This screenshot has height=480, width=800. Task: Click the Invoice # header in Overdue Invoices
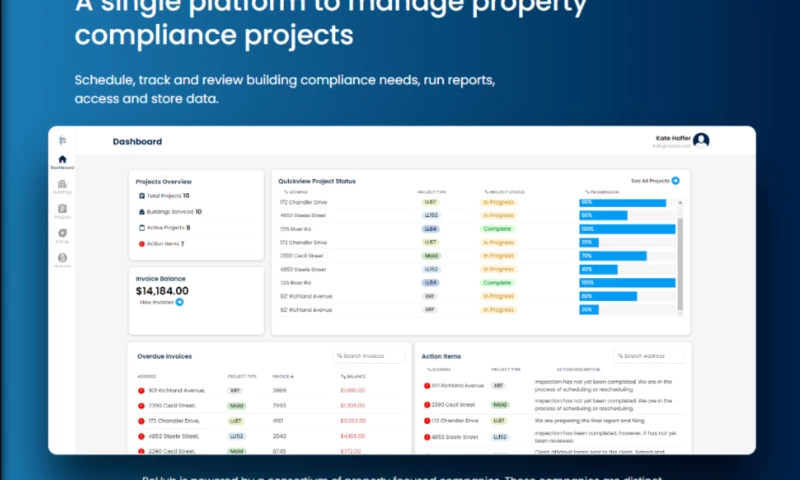click(x=283, y=376)
